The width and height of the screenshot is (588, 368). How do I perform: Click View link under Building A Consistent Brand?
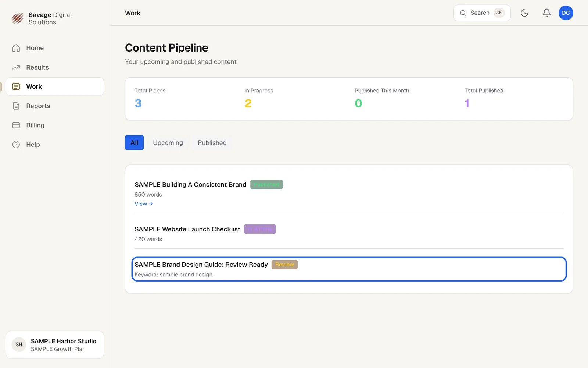click(144, 204)
